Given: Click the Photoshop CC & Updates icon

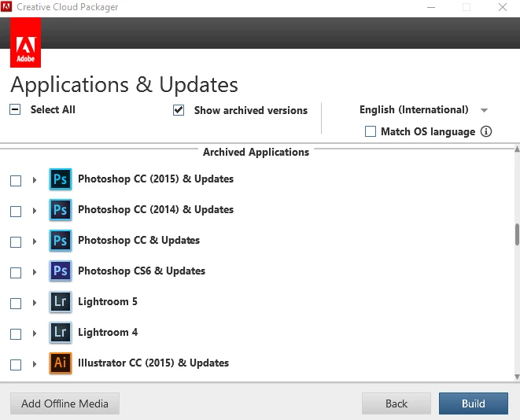Looking at the screenshot, I should tap(61, 241).
